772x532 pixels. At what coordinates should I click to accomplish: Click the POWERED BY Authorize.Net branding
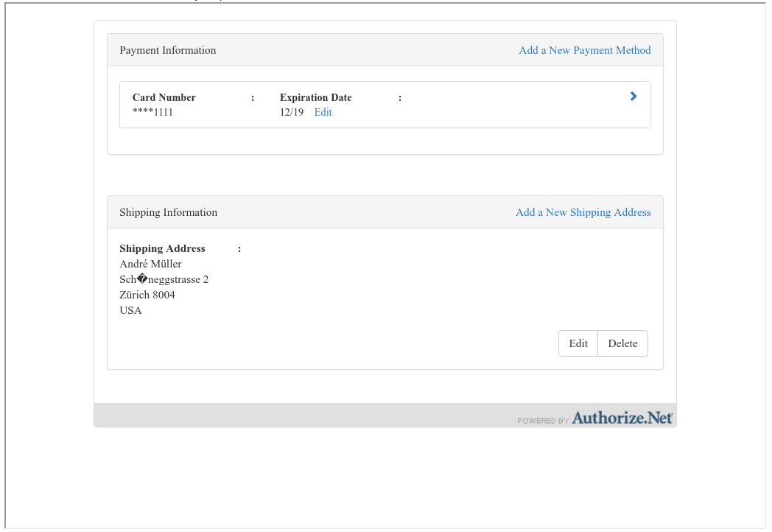pos(595,419)
